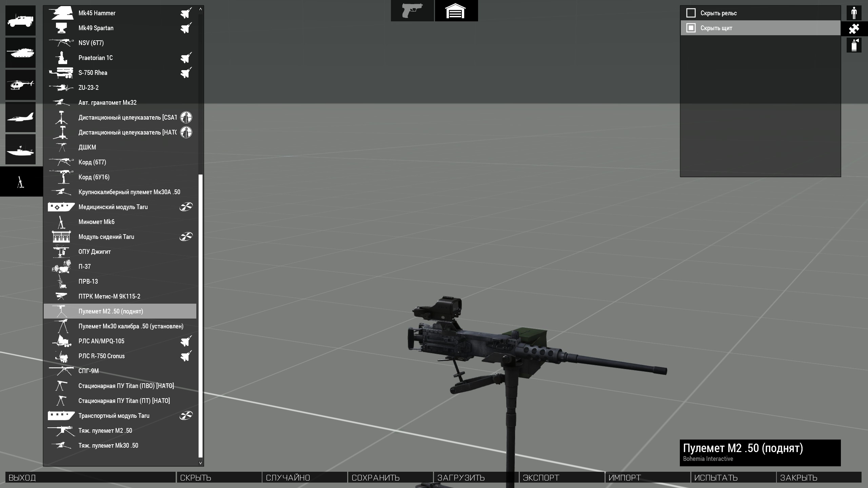868x488 pixels.
Task: Select ZU-23-2 from the list
Action: [88, 88]
